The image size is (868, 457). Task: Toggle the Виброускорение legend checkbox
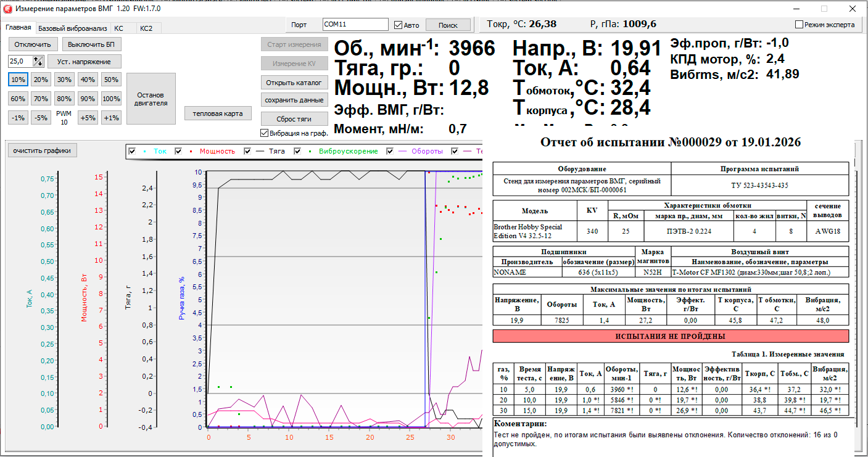click(298, 151)
